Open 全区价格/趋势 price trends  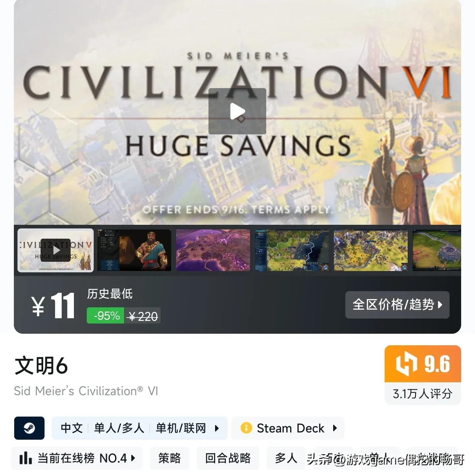pos(397,305)
